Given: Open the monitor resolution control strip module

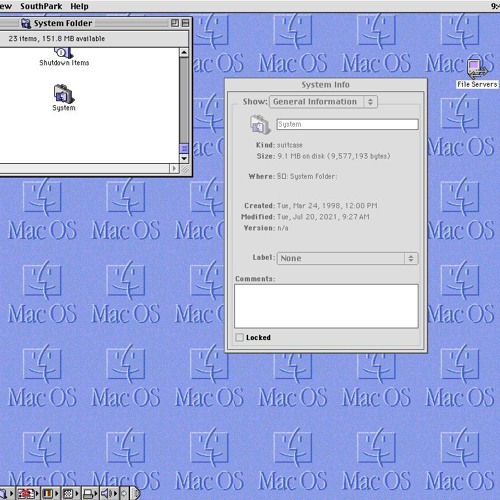Looking at the screenshot, I should tap(71, 493).
